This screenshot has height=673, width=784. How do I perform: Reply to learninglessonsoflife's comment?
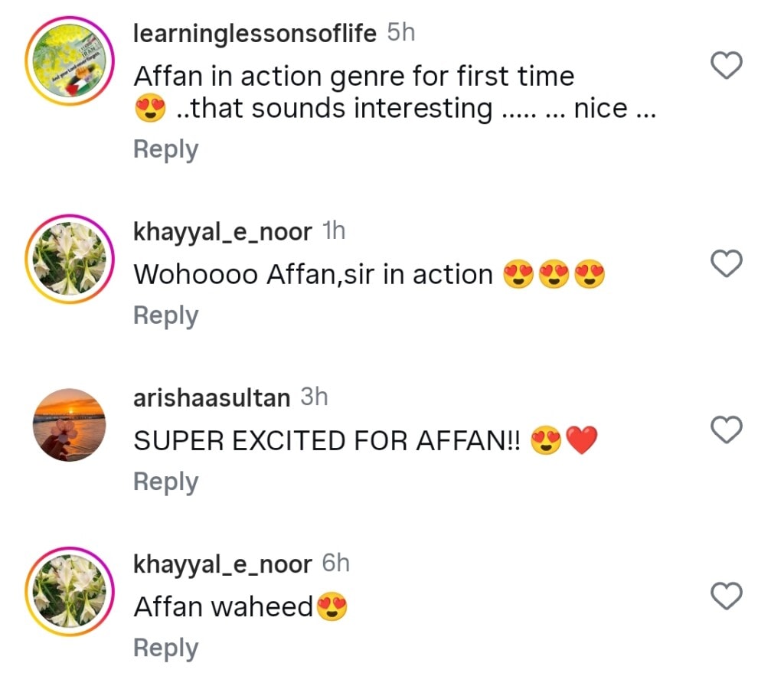pyautogui.click(x=165, y=149)
